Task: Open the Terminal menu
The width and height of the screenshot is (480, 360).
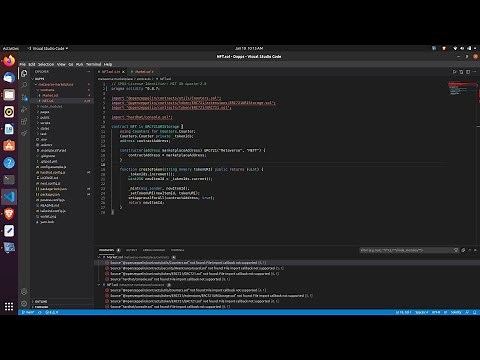Action: (x=93, y=64)
